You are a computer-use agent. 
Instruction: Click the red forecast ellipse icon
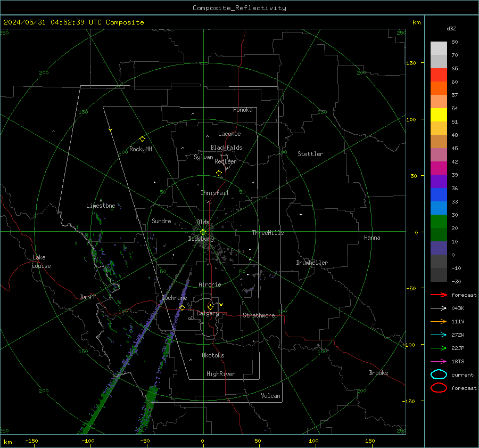point(439,388)
